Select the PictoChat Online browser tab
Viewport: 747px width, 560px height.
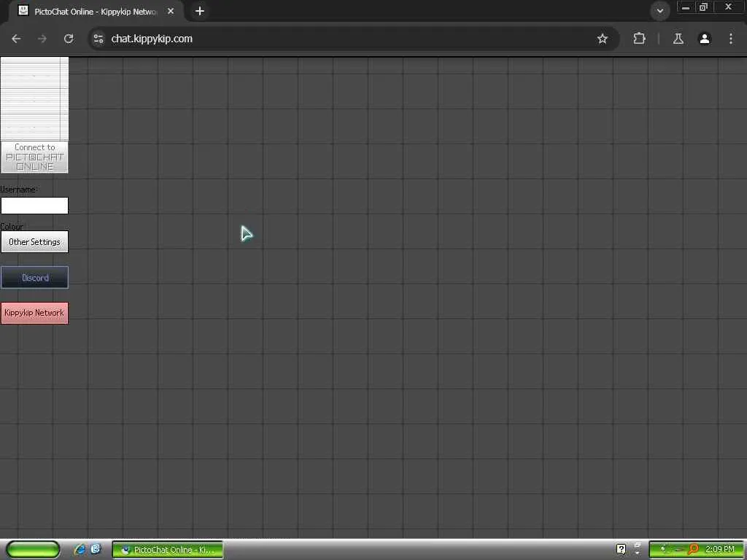point(96,12)
